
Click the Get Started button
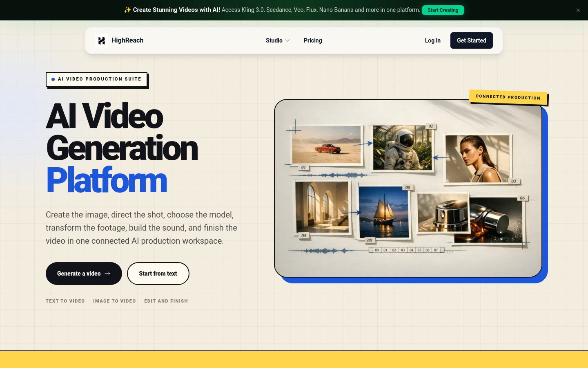pos(472,40)
